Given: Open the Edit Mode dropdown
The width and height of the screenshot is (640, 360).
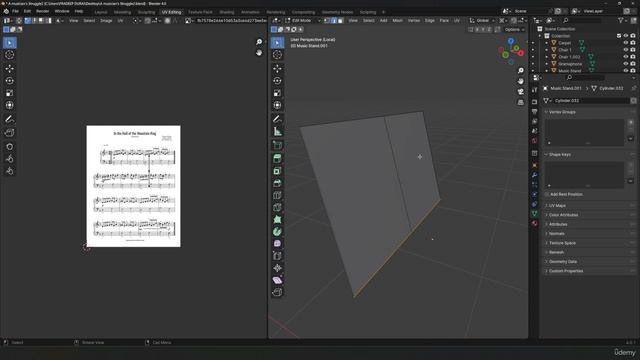Looking at the screenshot, I should click(x=303, y=20).
